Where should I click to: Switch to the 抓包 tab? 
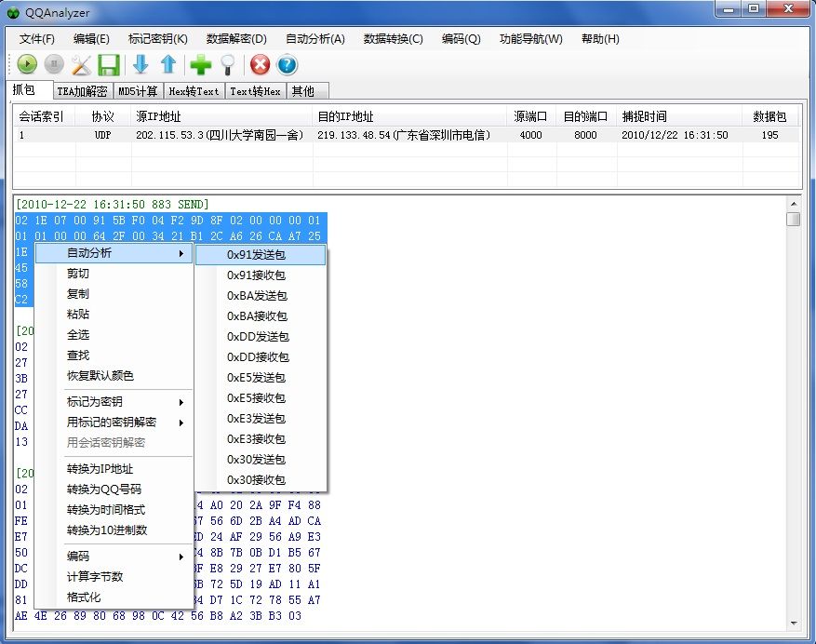click(30, 90)
